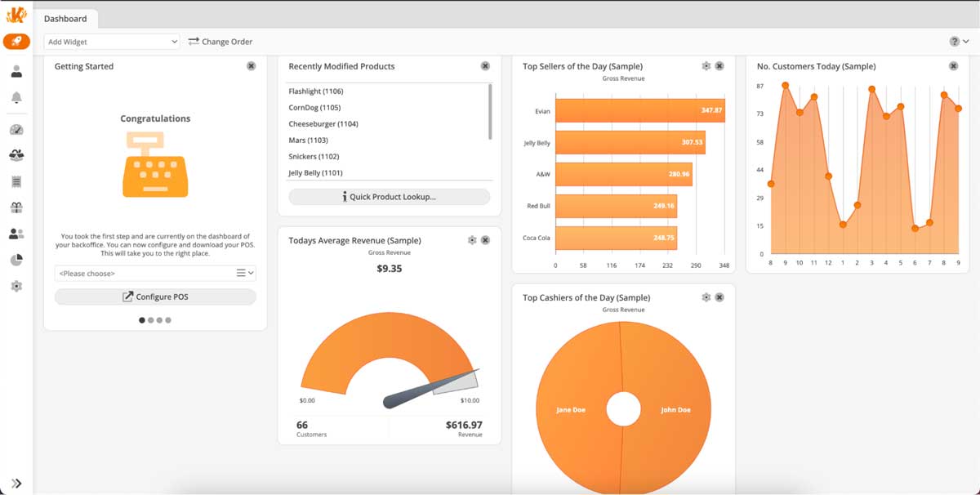Click Change Order in the toolbar
Screen dimensions: 980x495
point(220,41)
